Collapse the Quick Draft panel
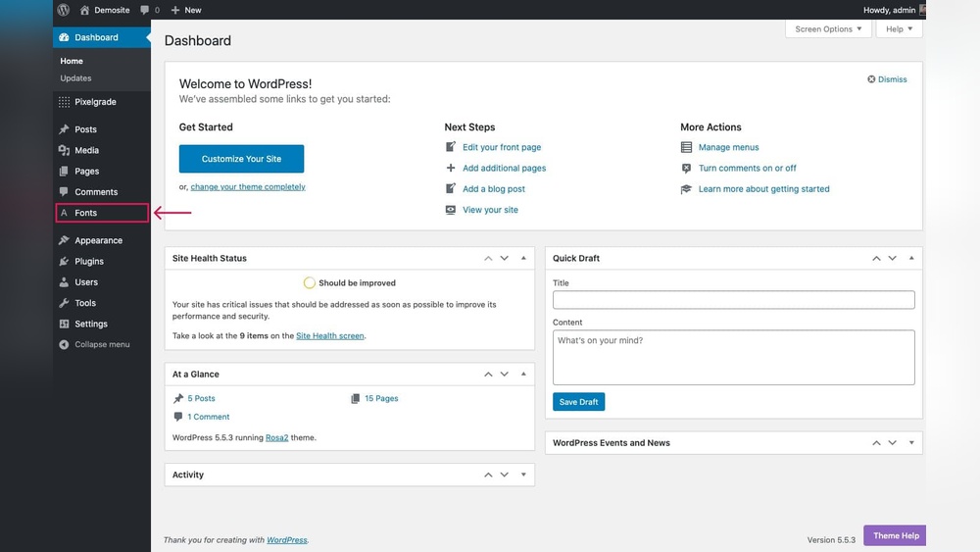 tap(911, 258)
